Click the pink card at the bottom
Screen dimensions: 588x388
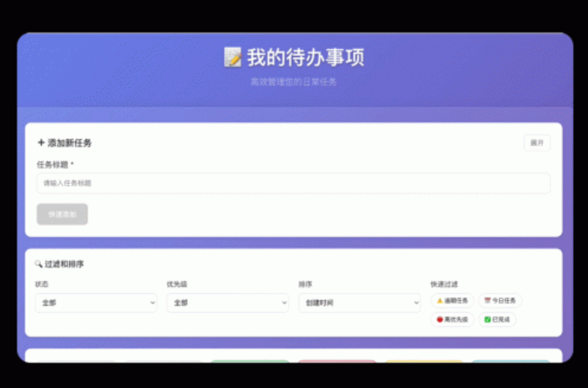click(337, 361)
